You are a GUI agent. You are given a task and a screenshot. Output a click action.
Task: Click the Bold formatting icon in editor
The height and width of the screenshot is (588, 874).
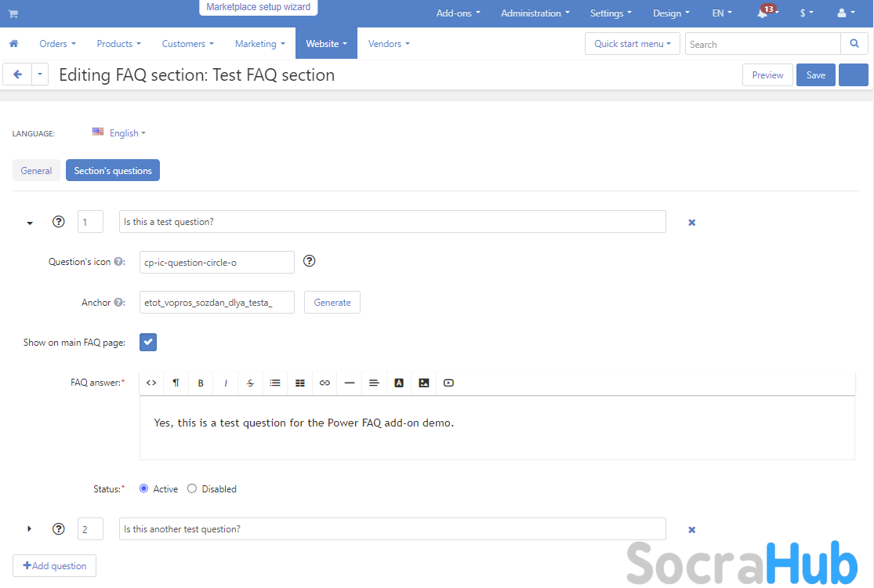201,383
